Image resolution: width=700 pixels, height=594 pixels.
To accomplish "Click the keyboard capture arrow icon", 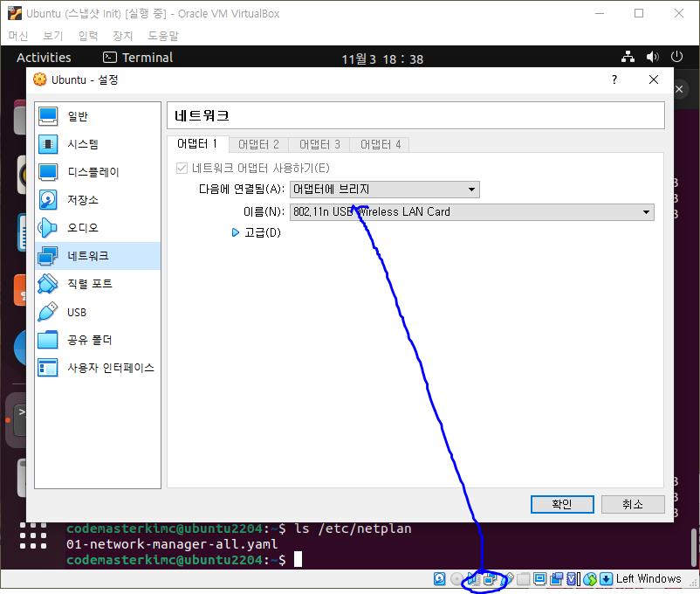I will coord(606,579).
